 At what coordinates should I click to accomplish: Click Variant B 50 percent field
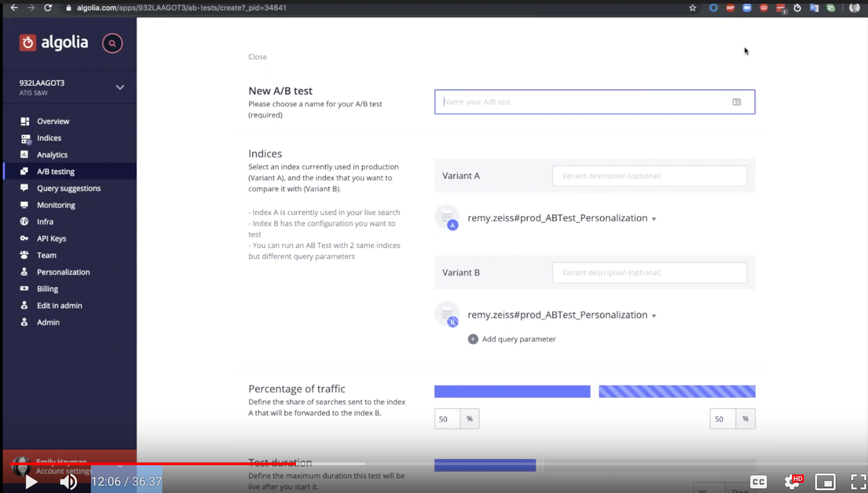[722, 419]
